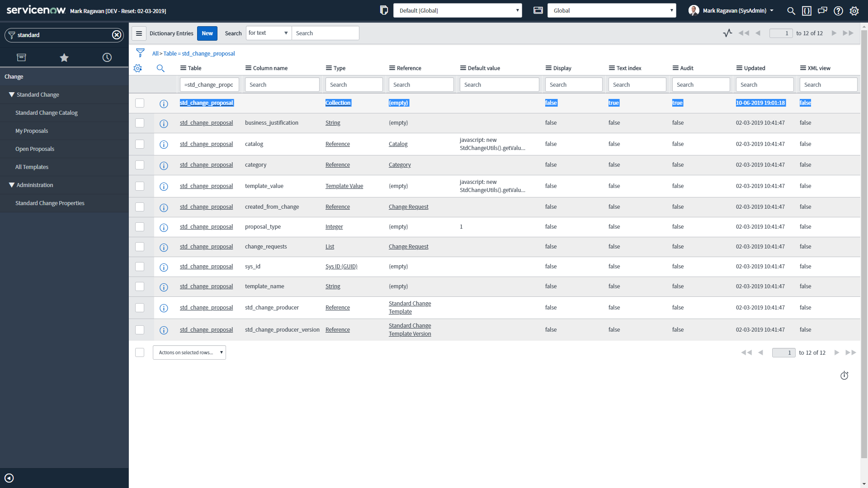
Task: Open the 'for text' search field dropdown
Action: coord(269,33)
